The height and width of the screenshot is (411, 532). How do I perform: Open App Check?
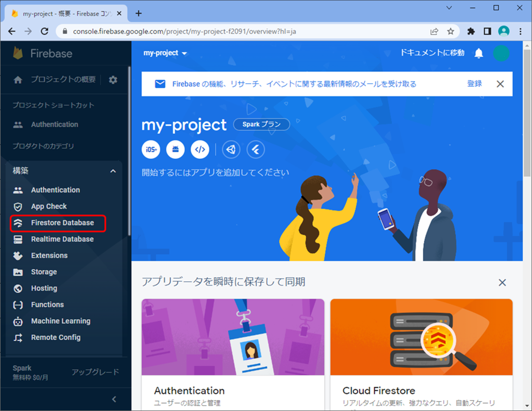40,207
